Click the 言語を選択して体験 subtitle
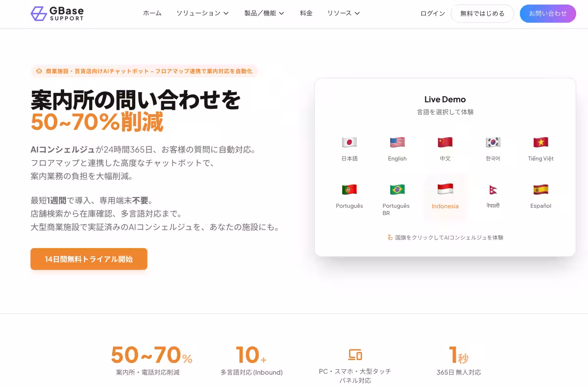This screenshot has width=588, height=386. pos(445,112)
